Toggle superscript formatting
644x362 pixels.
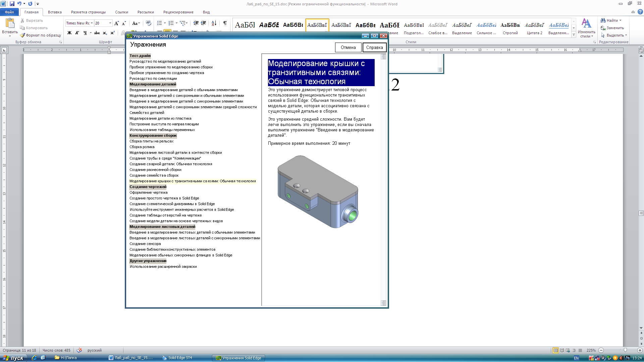[113, 33]
